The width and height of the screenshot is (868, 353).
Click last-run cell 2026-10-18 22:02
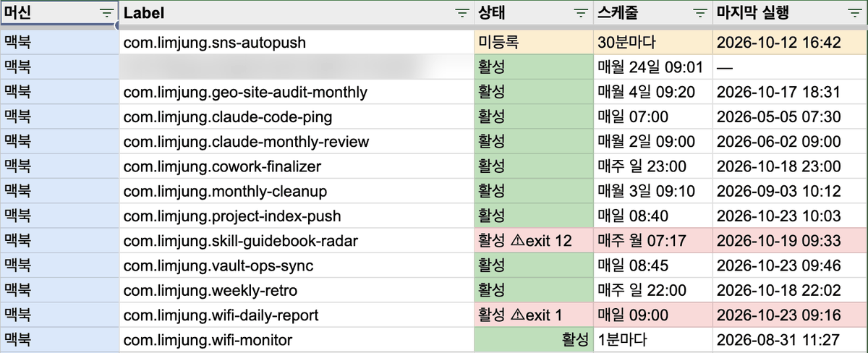[x=790, y=290]
